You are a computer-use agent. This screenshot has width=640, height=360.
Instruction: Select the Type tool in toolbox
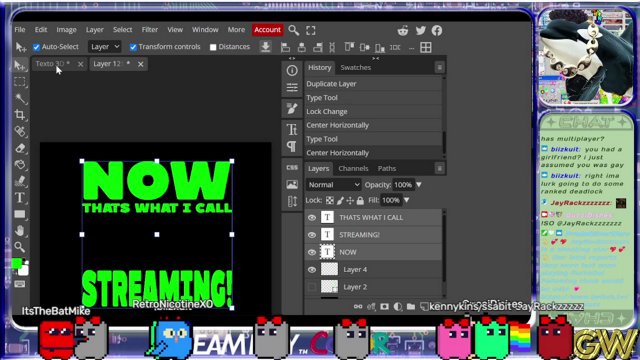(19, 198)
